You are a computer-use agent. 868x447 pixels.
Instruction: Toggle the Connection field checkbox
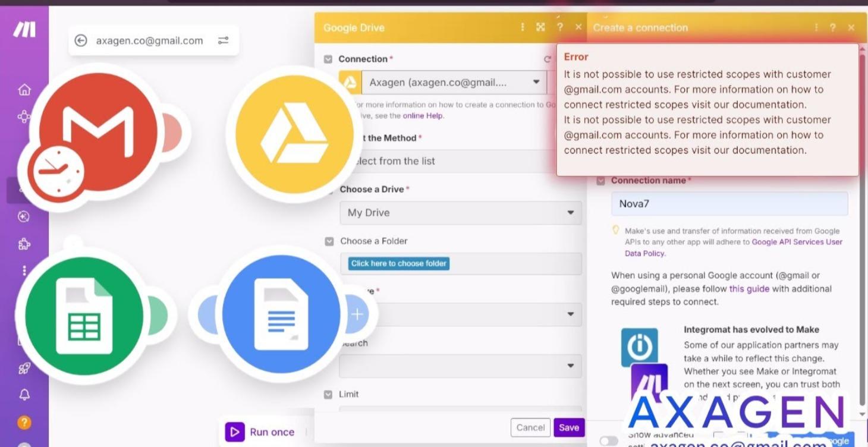click(x=328, y=59)
